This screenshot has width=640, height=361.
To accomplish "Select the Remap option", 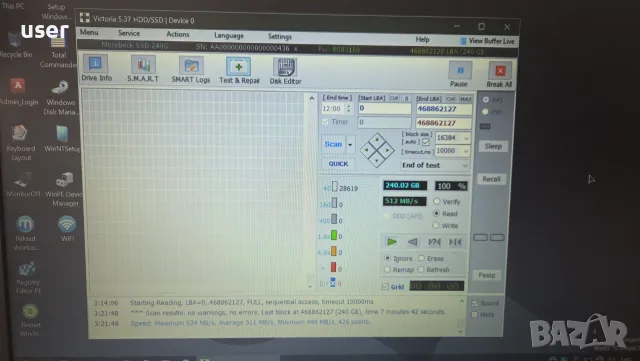I will pos(387,270).
